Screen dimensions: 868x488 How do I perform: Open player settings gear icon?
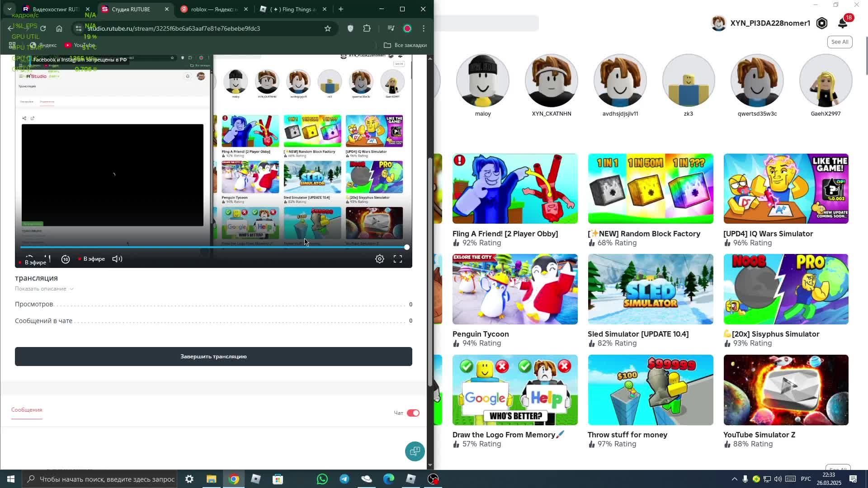click(x=380, y=259)
